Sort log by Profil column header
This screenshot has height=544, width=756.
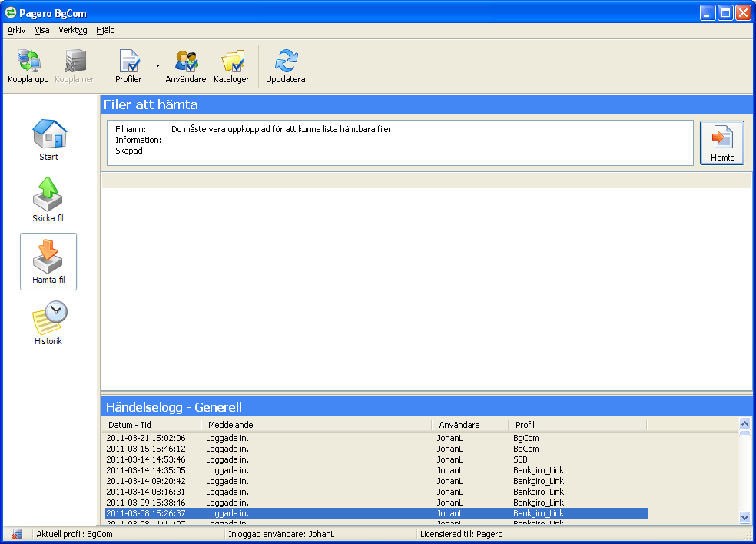578,425
